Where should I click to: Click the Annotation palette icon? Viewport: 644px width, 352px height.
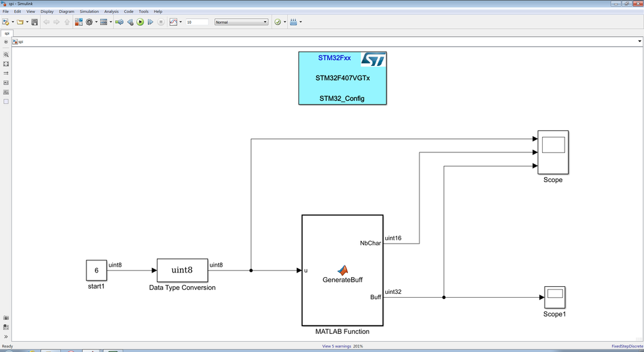click(x=6, y=83)
